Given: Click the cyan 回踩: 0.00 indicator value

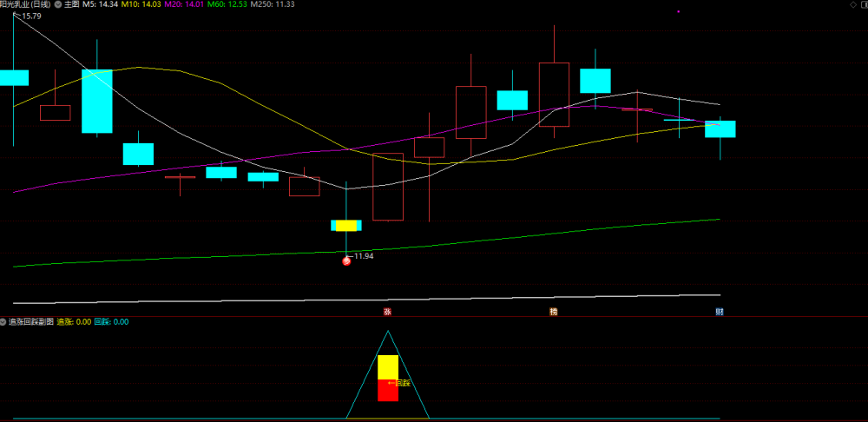Looking at the screenshot, I should [x=112, y=322].
